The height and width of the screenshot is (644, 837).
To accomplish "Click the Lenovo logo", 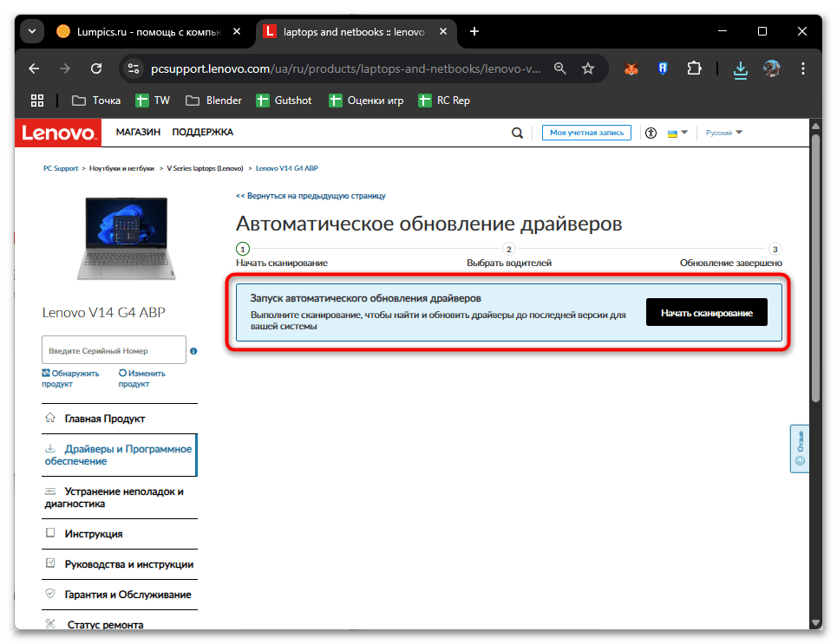I will [x=57, y=133].
